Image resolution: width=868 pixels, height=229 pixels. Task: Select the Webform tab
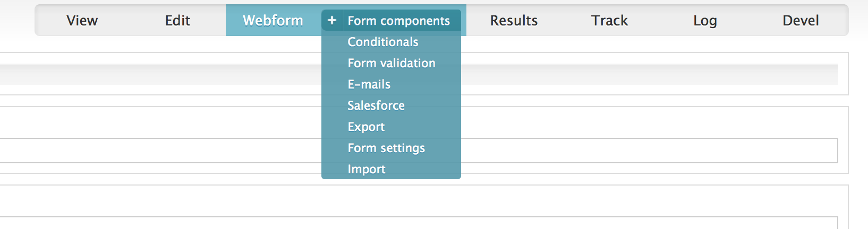coord(273,20)
